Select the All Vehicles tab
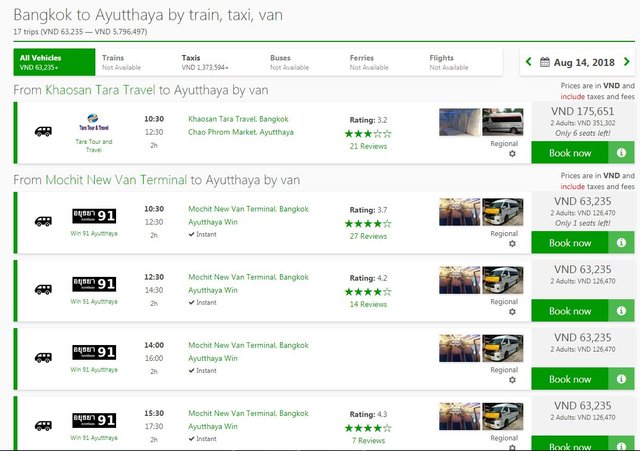Viewport: 640px width, 451px height. tap(54, 62)
